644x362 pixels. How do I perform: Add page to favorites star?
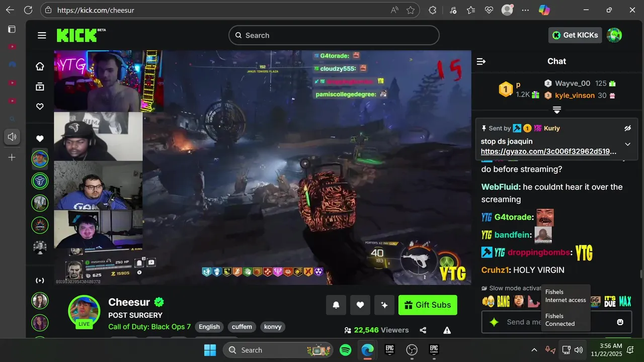[411, 10]
